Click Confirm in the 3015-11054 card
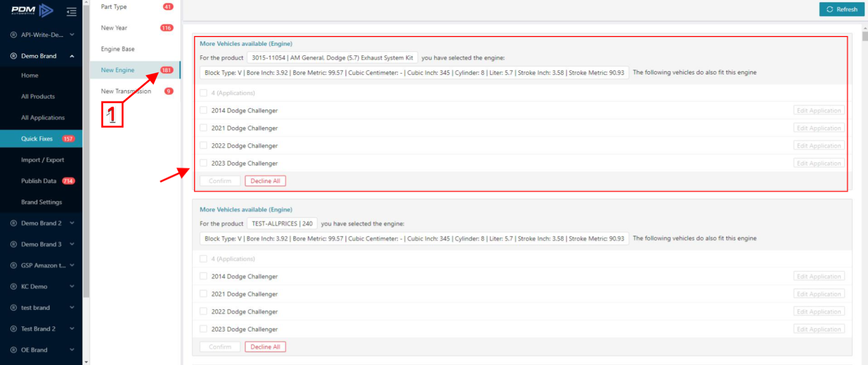This screenshot has width=868, height=365. [220, 181]
